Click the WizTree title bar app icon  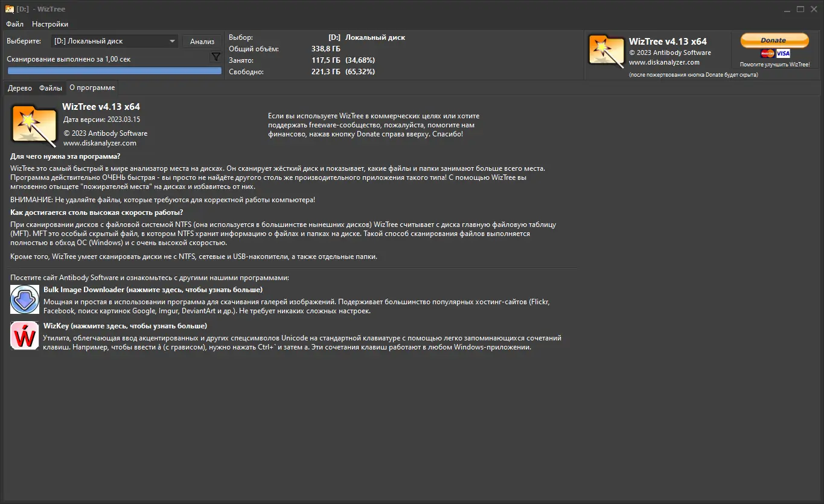[x=9, y=9]
